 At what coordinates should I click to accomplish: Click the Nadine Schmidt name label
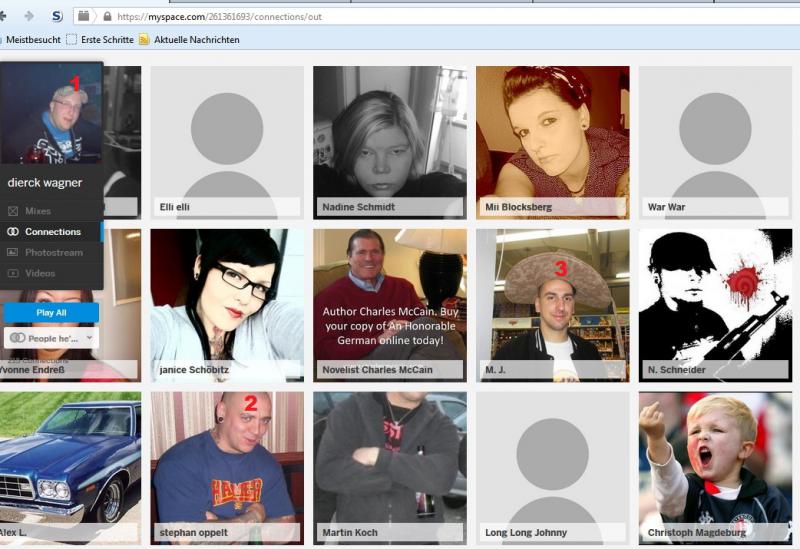359,207
